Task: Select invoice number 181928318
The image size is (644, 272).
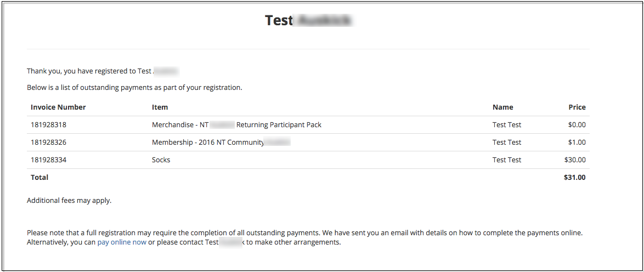Action: point(48,125)
